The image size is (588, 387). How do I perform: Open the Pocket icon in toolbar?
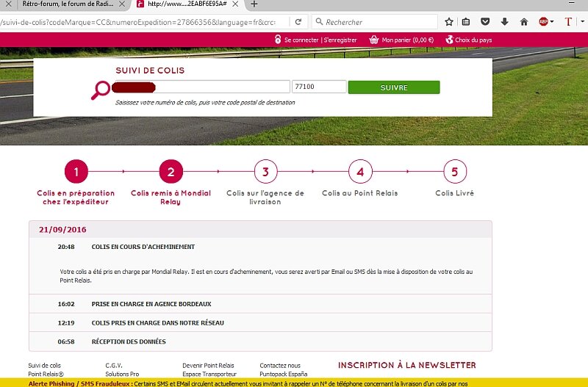click(x=485, y=22)
